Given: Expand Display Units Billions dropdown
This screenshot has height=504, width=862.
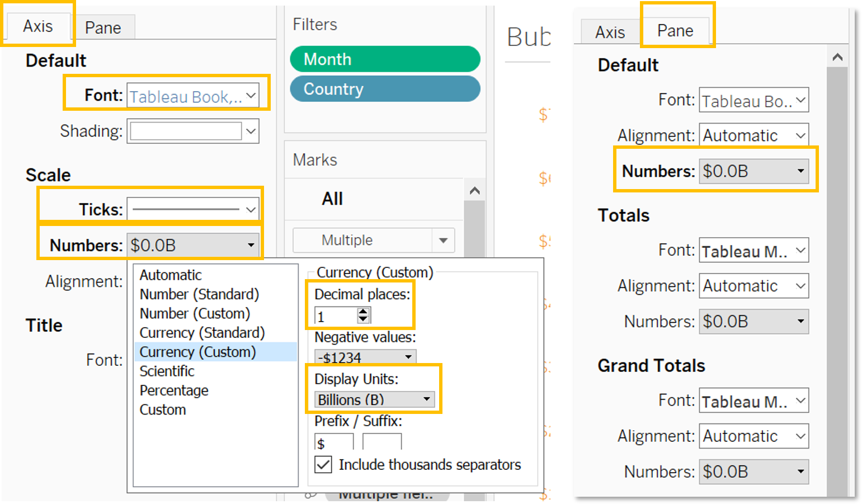Looking at the screenshot, I should point(374,400).
